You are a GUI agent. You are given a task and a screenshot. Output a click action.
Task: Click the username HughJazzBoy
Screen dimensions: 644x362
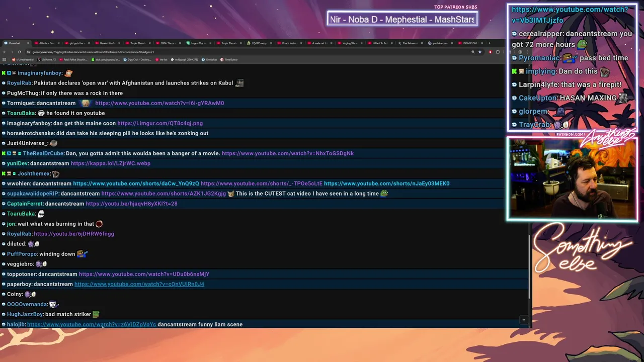tap(25, 314)
